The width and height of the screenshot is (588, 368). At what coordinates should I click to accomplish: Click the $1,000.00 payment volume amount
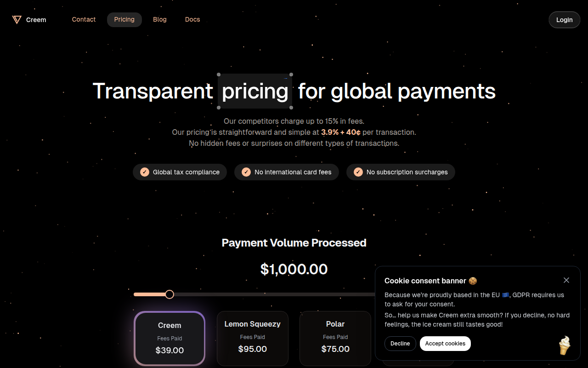[294, 269]
